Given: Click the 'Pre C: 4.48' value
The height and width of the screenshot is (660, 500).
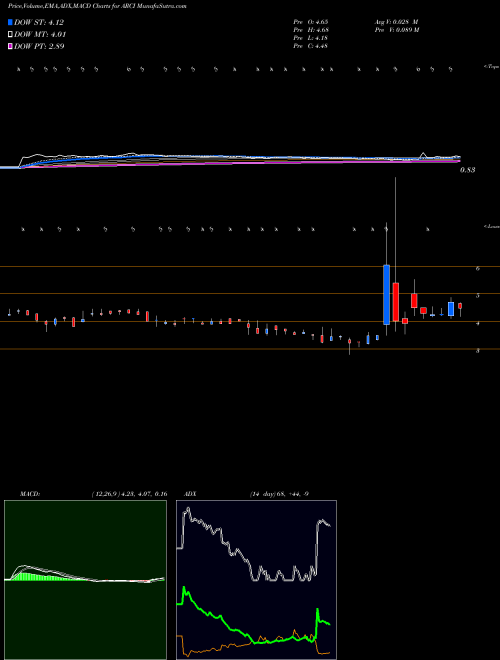Looking at the screenshot, I should click(x=311, y=46).
